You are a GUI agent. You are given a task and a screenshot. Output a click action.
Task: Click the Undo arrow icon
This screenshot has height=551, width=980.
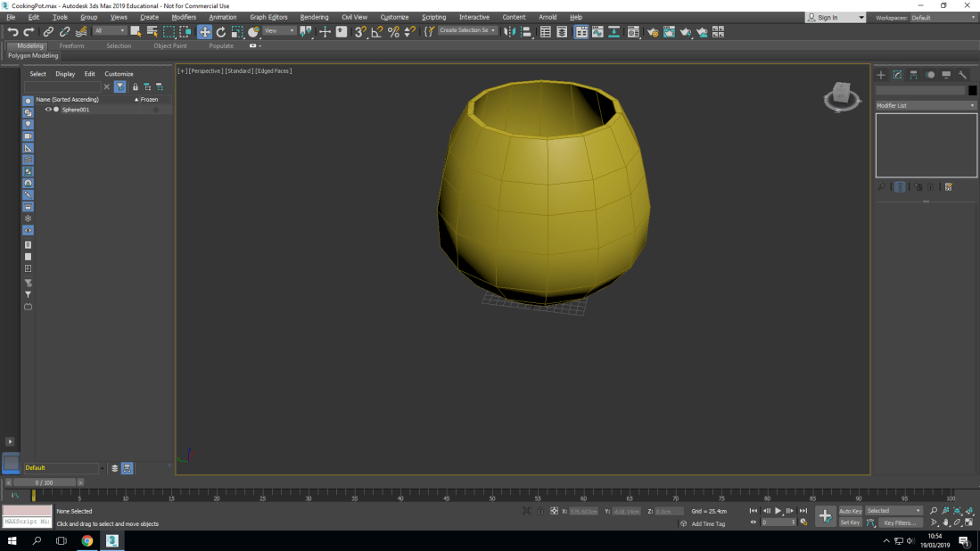point(12,32)
